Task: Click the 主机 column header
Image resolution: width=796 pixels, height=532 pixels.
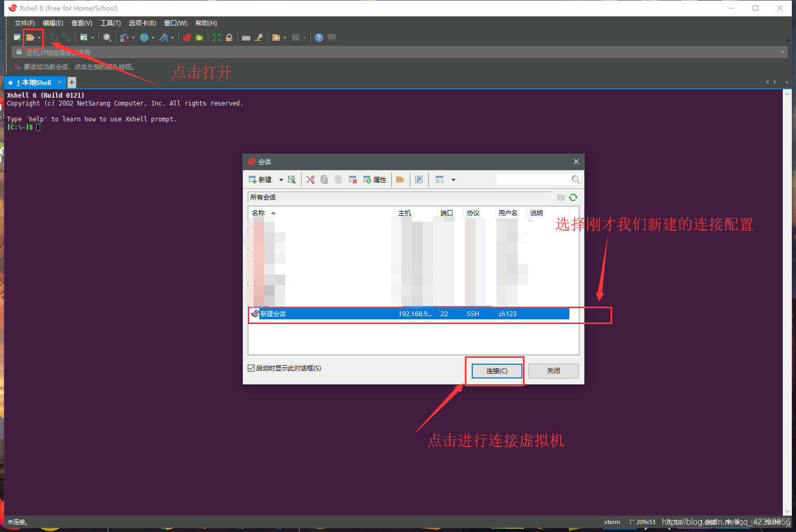Action: 416,213
